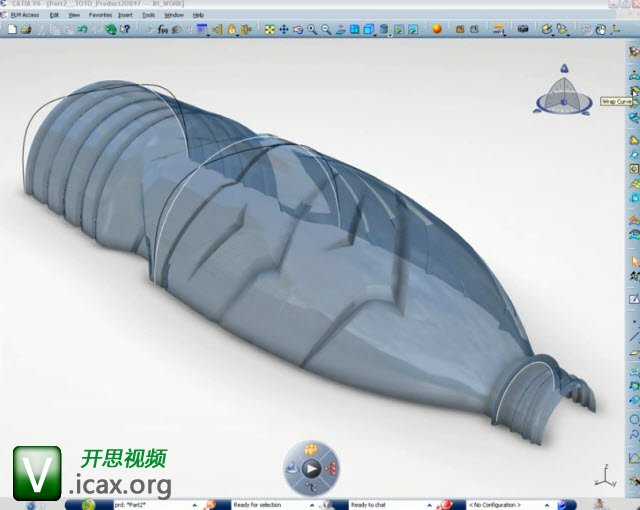Click the Zoom Out magnifier icon
Image resolution: width=640 pixels, height=510 pixels.
[x=326, y=29]
